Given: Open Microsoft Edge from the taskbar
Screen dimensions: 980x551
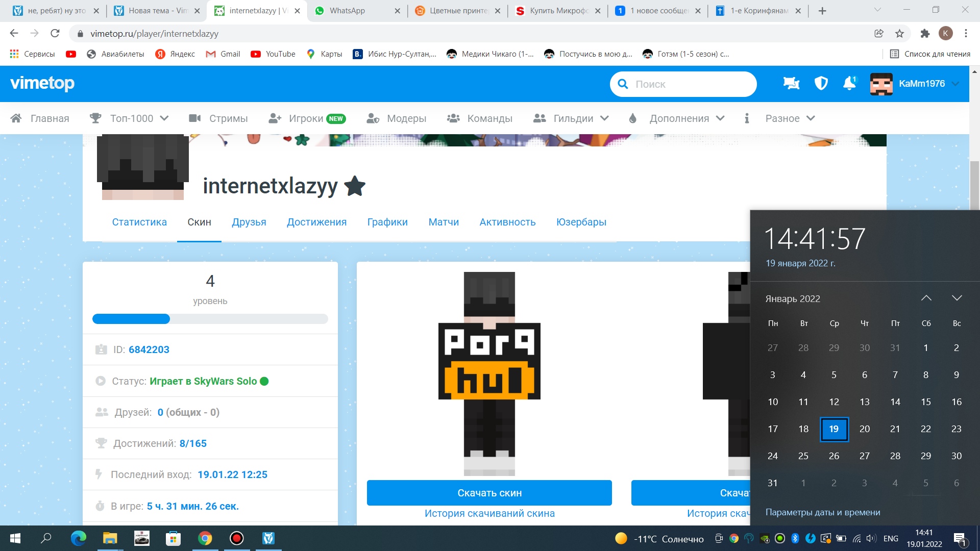Looking at the screenshot, I should coord(78,538).
